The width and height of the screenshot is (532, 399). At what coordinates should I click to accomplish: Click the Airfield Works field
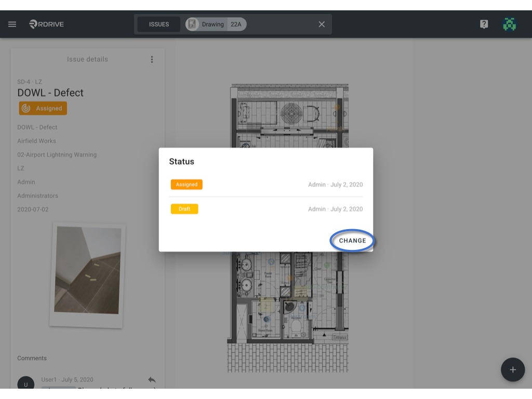(x=37, y=141)
